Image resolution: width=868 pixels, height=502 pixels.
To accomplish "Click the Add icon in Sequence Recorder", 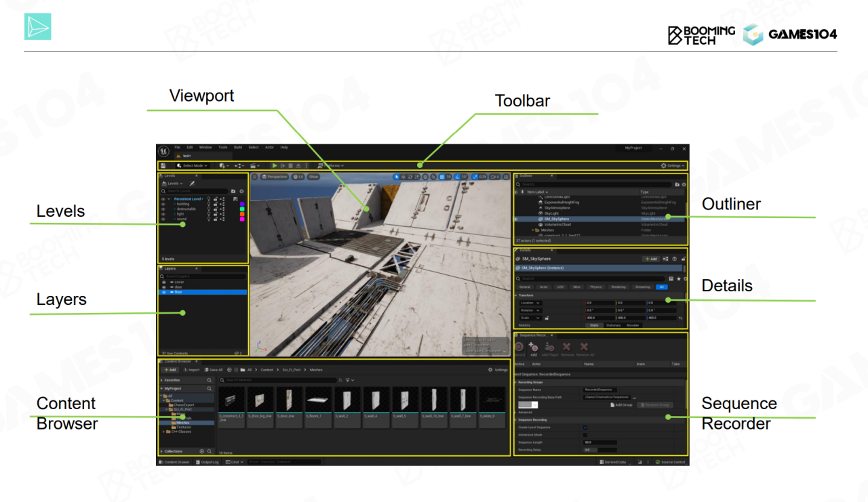I will pyautogui.click(x=533, y=347).
